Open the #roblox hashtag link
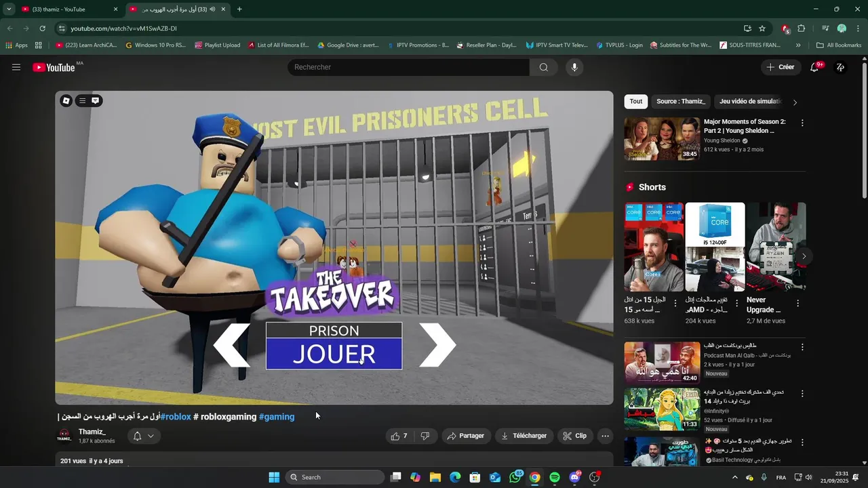 tap(176, 417)
